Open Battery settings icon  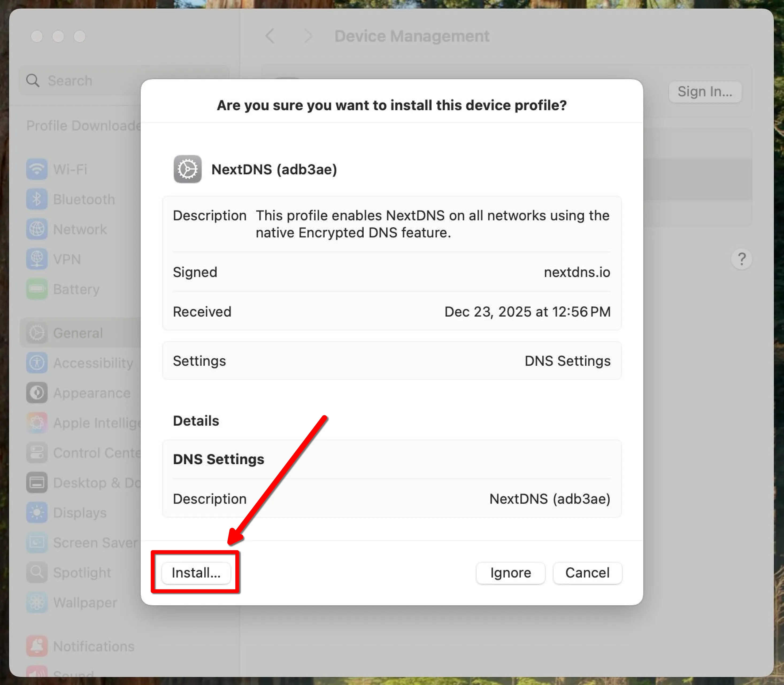(x=37, y=289)
